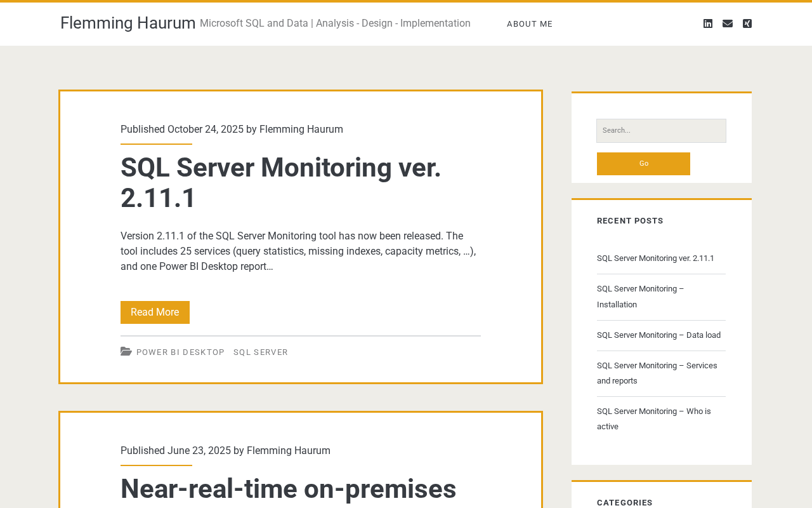Open the Xing profile icon
The height and width of the screenshot is (508, 812).
747,23
